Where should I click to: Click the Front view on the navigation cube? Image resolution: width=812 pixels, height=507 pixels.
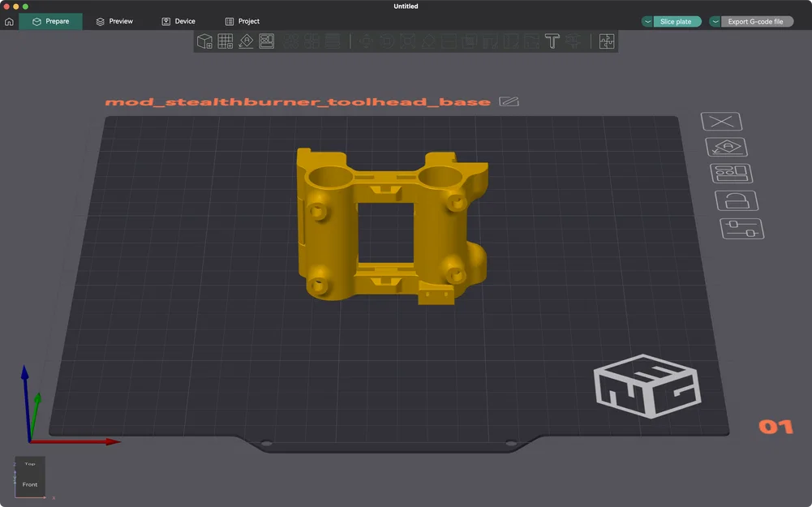pyautogui.click(x=29, y=484)
